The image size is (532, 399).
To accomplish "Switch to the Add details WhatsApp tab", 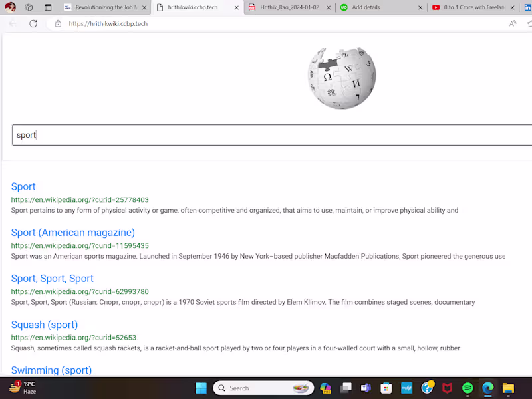I will [x=372, y=9].
